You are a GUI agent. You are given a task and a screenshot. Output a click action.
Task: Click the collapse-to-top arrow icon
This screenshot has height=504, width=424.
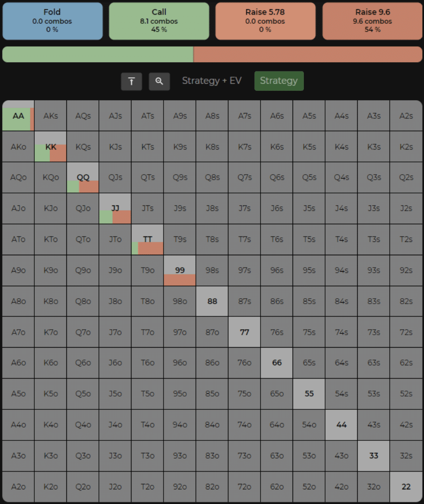(131, 81)
